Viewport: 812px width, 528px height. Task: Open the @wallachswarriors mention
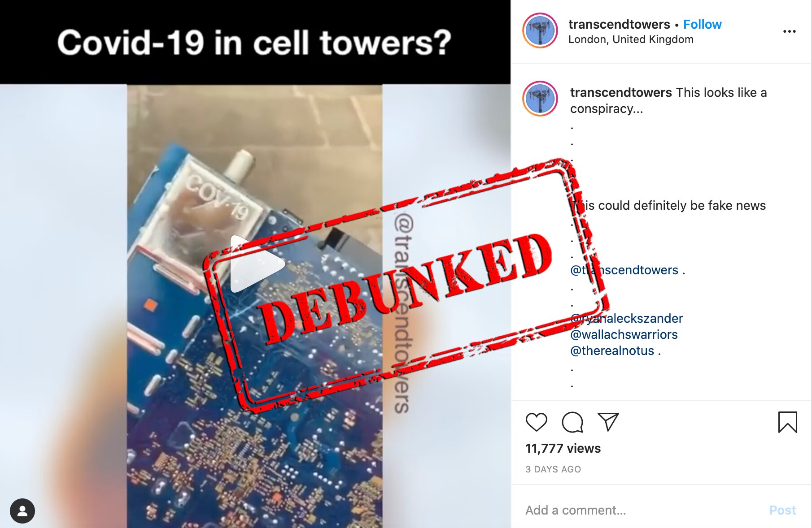coord(624,334)
